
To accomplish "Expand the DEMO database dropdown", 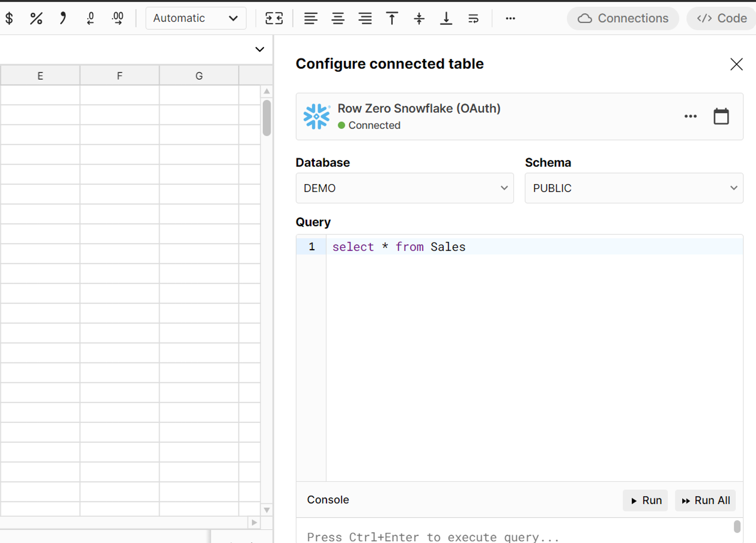I will click(x=404, y=188).
